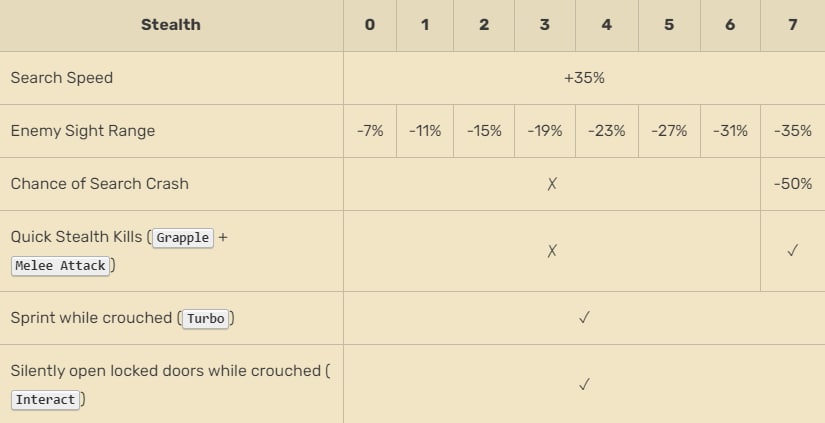Click the -50% Chance of Search Crash value

pos(792,184)
